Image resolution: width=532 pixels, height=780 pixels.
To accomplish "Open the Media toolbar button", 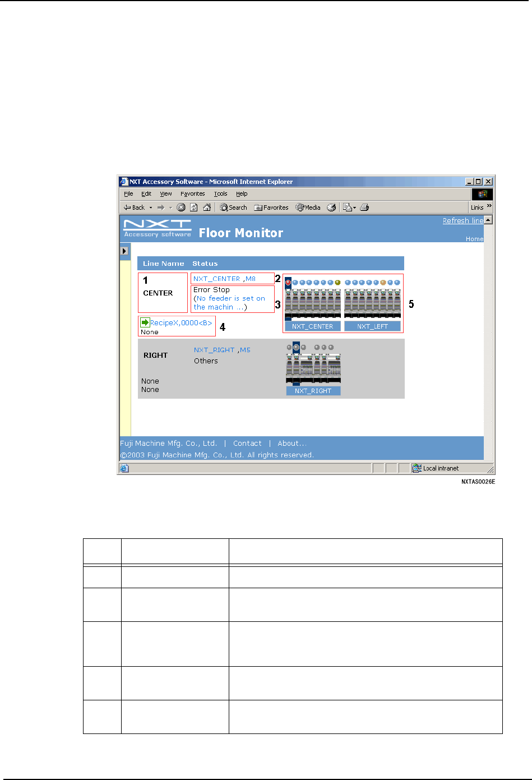I will coord(308,207).
